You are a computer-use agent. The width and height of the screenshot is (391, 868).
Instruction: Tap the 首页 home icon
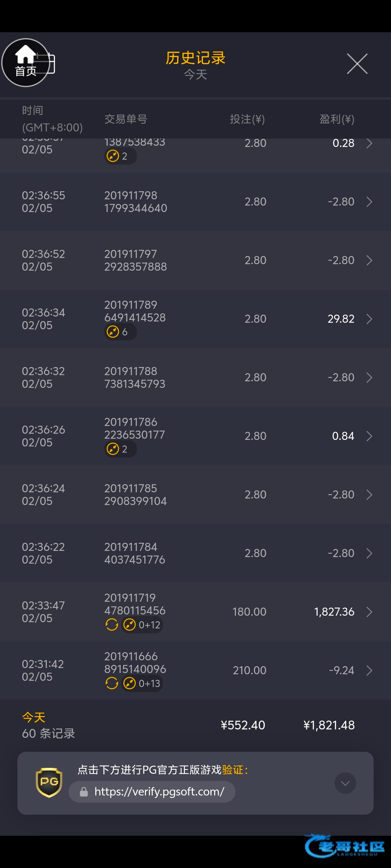click(x=26, y=63)
